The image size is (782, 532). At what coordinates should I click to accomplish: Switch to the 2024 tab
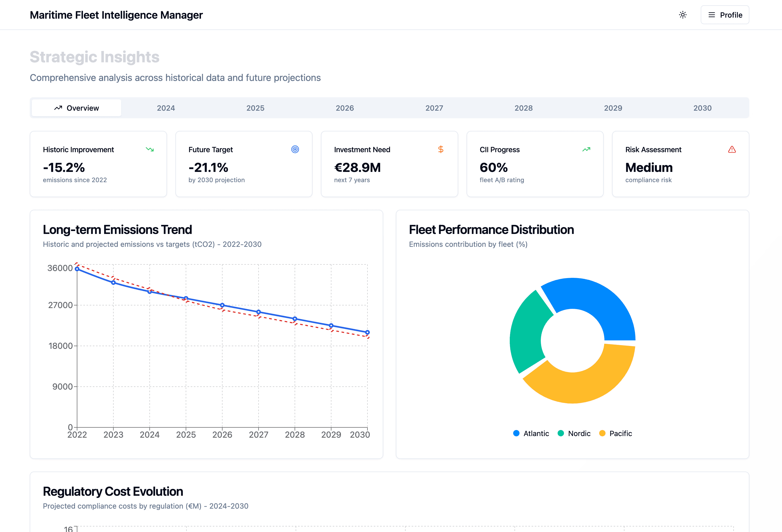166,108
